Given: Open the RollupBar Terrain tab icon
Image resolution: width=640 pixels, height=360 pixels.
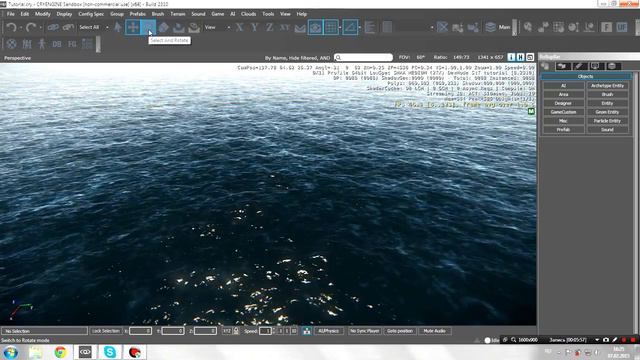Looking at the screenshot, I should (562, 66).
